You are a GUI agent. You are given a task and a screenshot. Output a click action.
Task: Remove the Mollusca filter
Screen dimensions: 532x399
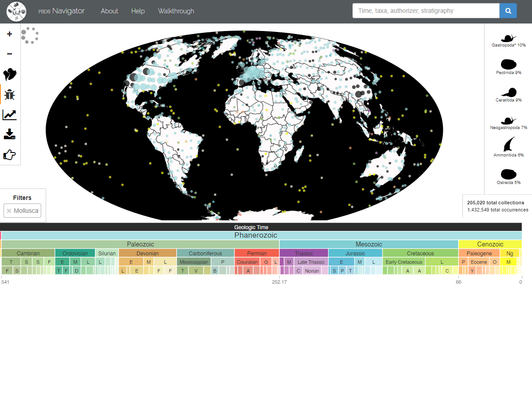9,211
